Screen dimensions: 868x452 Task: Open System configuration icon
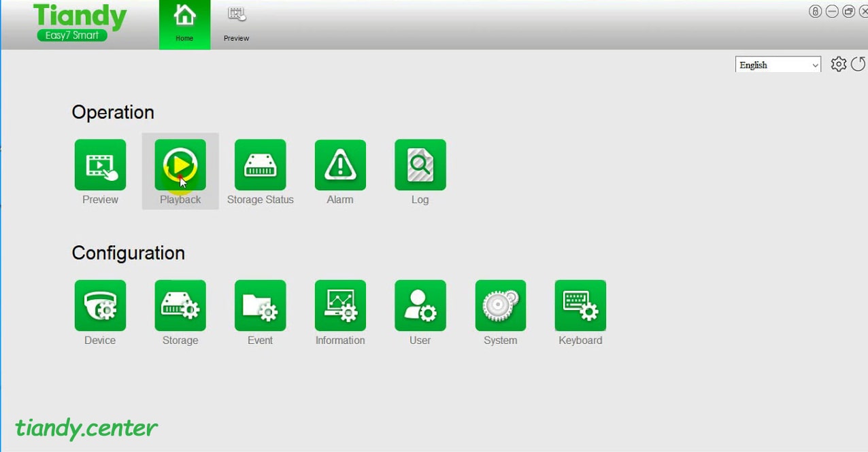pyautogui.click(x=501, y=305)
